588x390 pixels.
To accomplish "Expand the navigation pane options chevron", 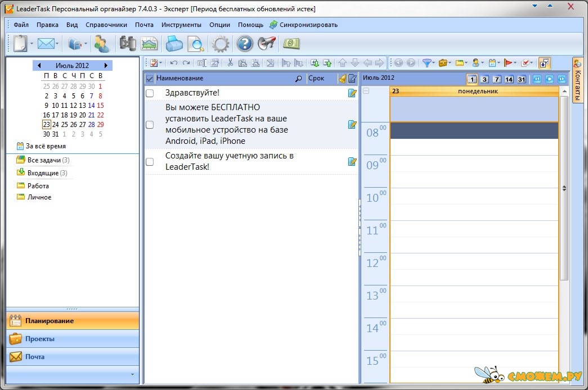I will pos(132,375).
